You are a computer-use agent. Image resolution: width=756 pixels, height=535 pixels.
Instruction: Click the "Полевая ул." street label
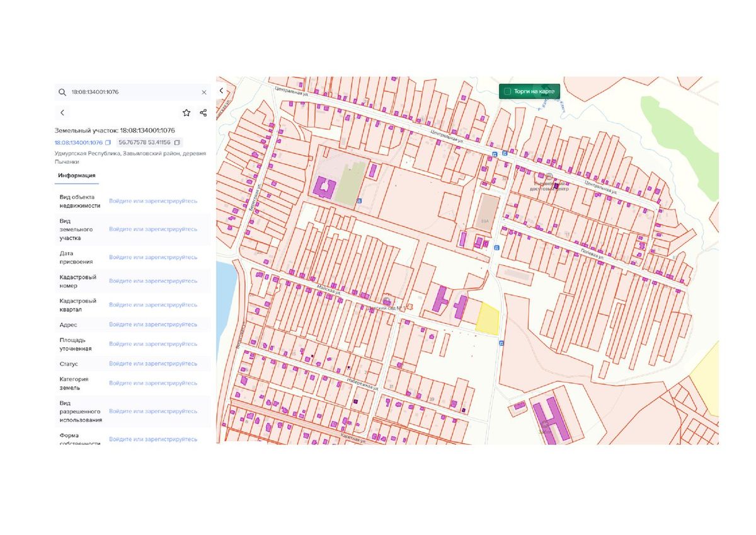pyautogui.click(x=592, y=253)
